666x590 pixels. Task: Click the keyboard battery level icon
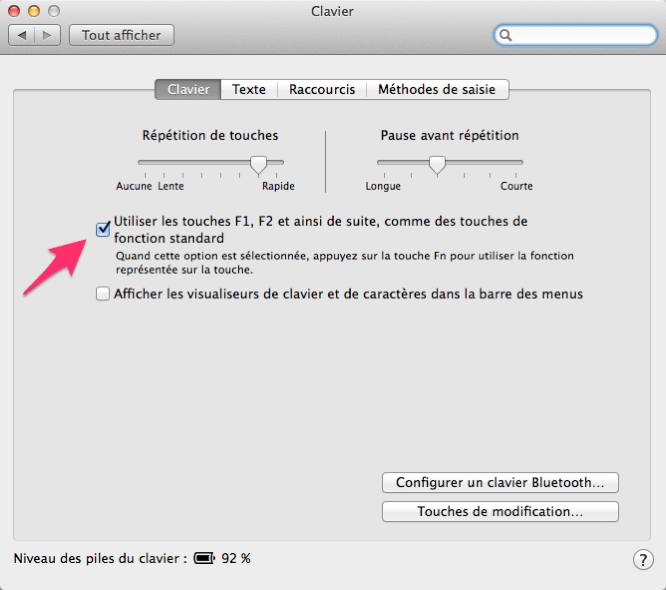[x=204, y=558]
